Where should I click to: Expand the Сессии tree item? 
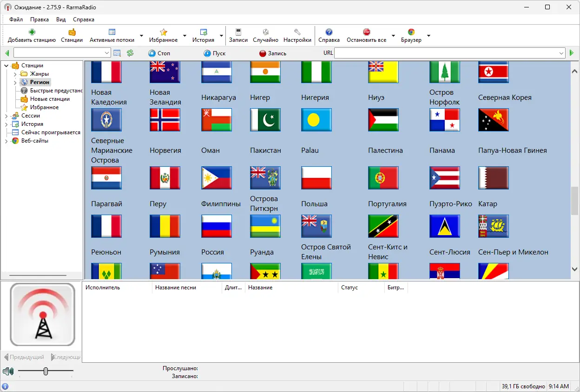[x=7, y=115]
